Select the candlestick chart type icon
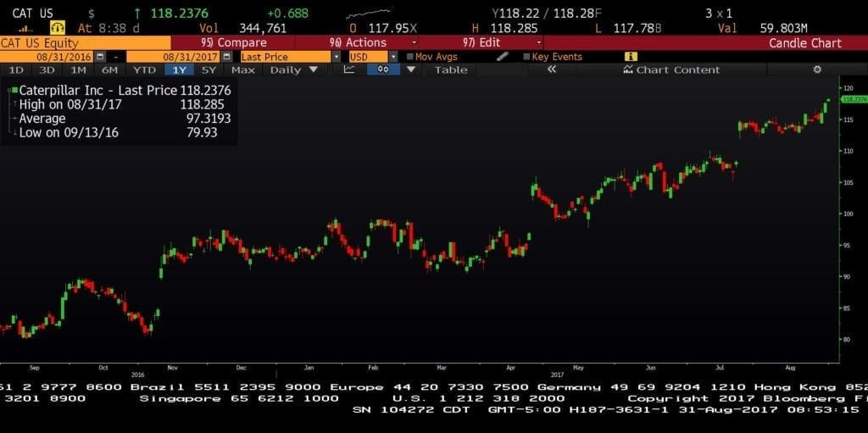The width and height of the screenshot is (868, 433). click(x=383, y=69)
